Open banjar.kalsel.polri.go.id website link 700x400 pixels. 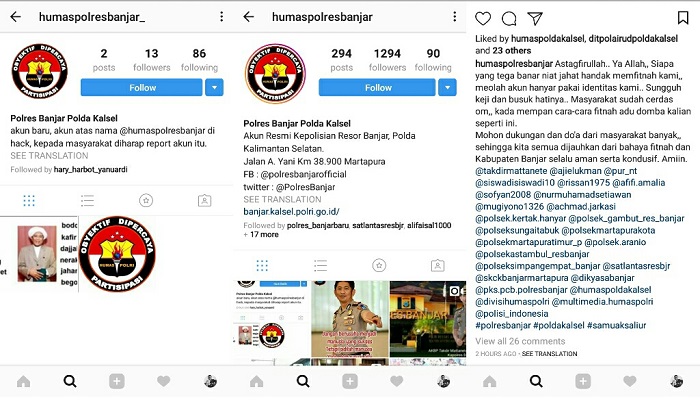click(291, 212)
